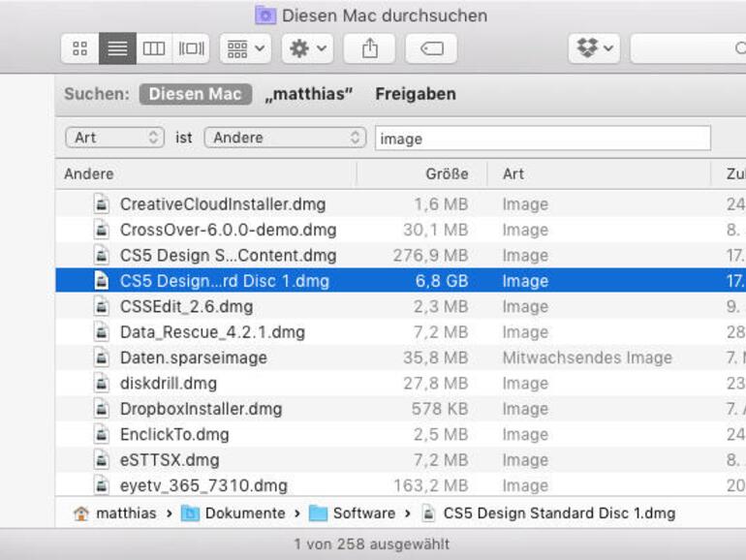Select 'Diesen Mac' search scope
The width and height of the screenshot is (746, 560).
[196, 94]
